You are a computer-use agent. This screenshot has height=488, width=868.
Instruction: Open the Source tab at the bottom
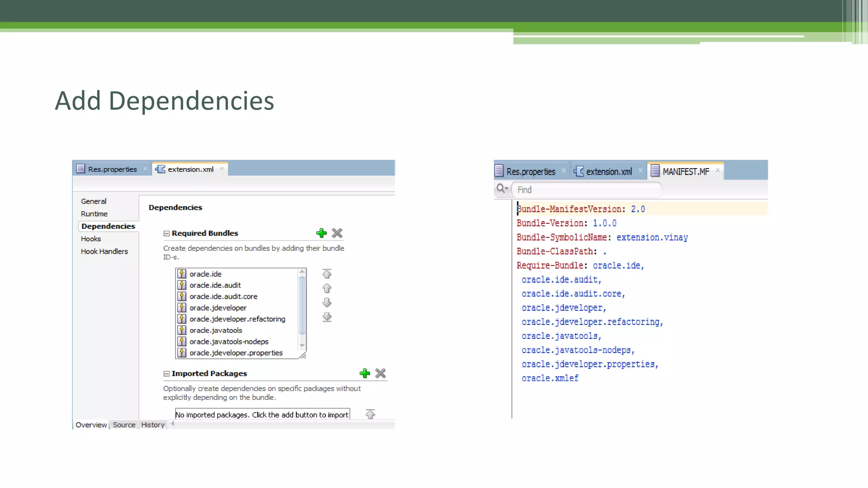[124, 424]
